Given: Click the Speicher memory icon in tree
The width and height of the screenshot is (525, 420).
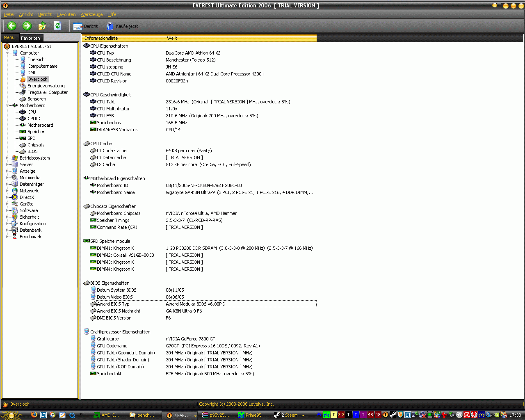Looking at the screenshot, I should click(x=23, y=132).
